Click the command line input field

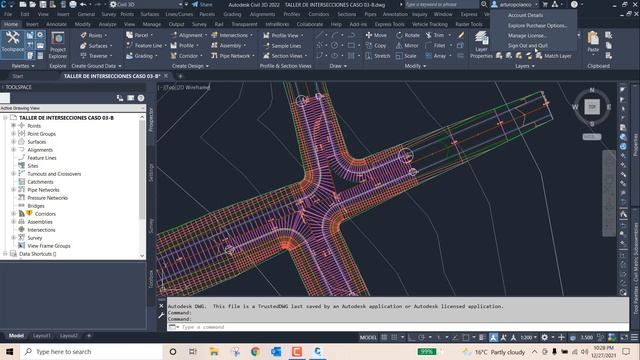click(x=398, y=327)
